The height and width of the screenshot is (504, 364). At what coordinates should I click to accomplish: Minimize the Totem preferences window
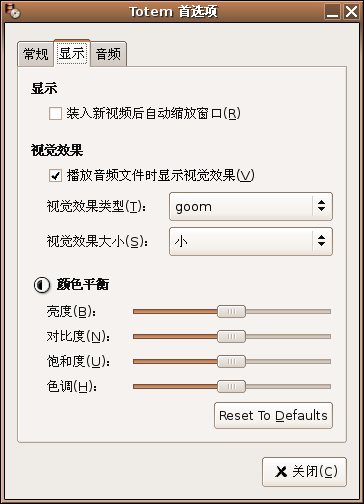click(332, 12)
